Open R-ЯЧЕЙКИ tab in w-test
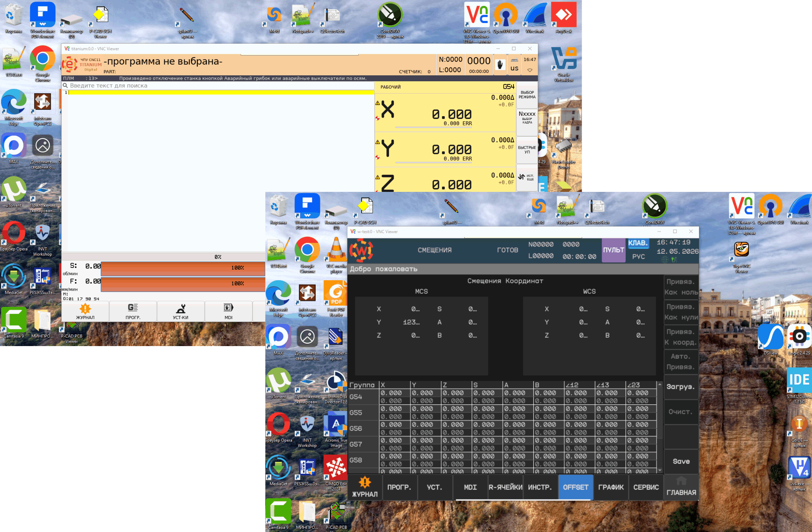Screen dimensions: 812x532 [506, 487]
